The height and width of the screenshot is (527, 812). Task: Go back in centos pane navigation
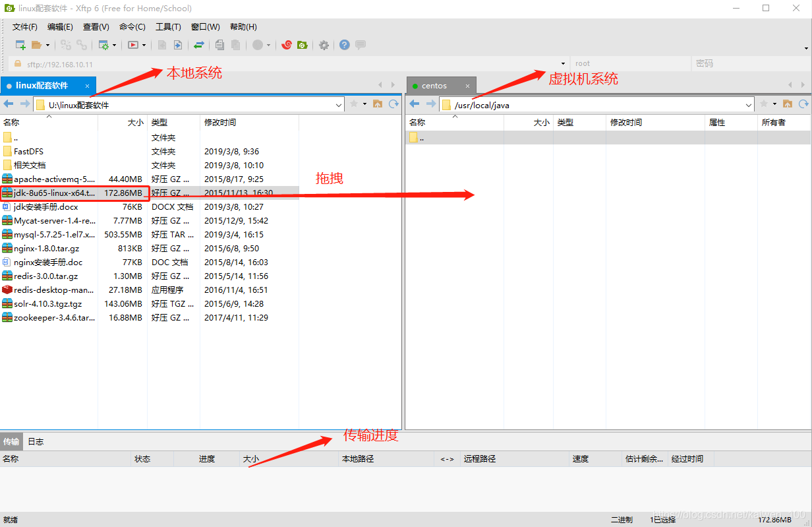coord(415,104)
